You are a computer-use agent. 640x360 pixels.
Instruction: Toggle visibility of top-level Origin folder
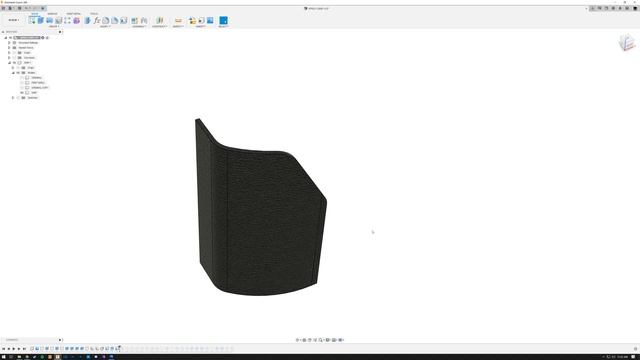tap(14, 53)
